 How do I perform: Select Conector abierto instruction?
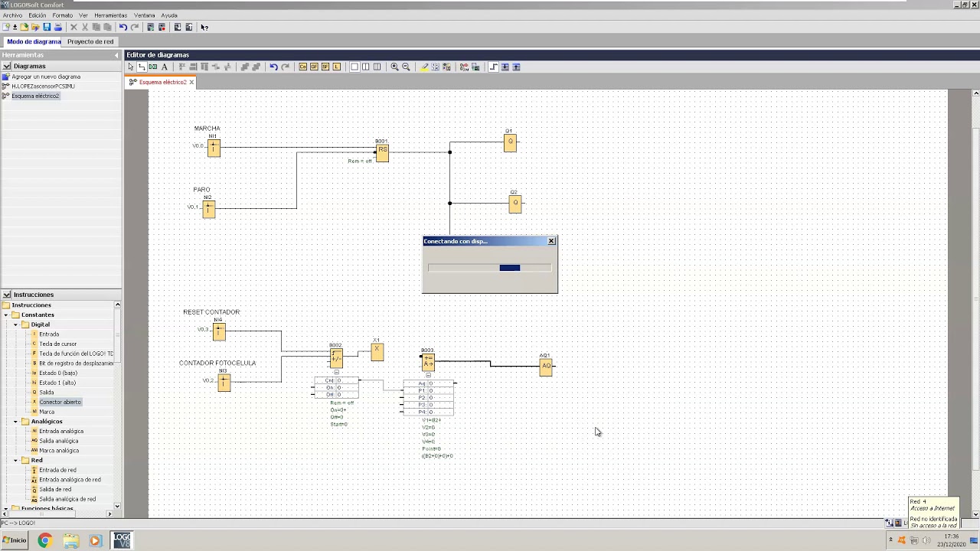click(x=60, y=402)
